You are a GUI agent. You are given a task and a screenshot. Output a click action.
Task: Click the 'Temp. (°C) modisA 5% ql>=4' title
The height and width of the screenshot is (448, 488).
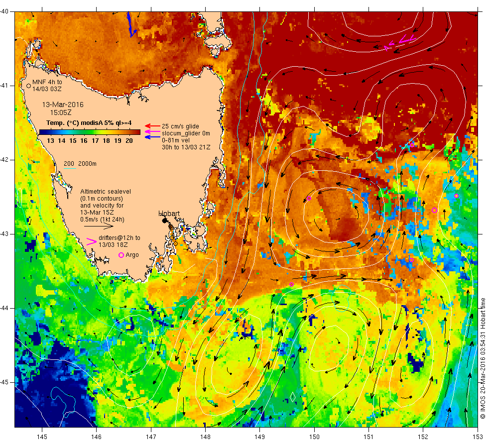click(89, 123)
